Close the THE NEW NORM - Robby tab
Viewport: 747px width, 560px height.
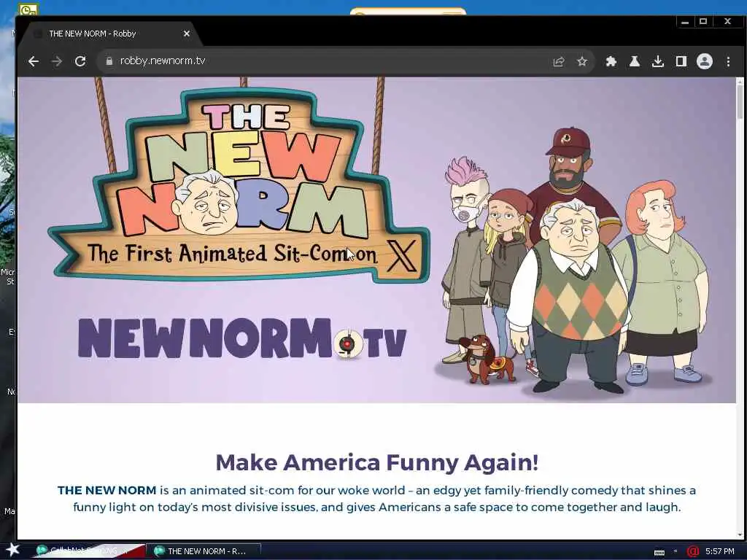tap(186, 34)
